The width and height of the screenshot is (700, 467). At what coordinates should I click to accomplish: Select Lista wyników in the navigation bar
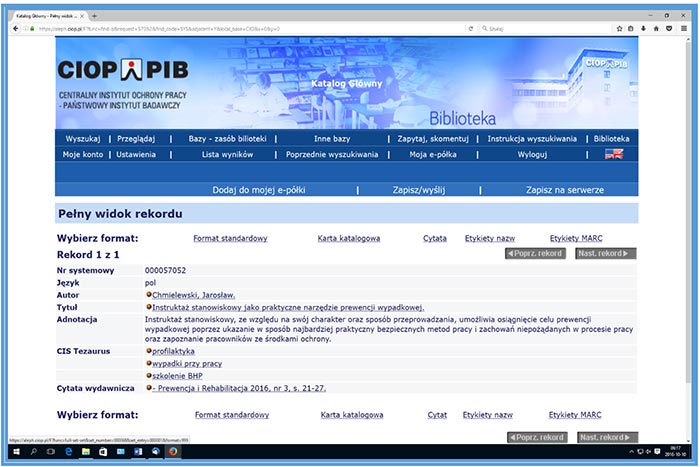coord(227,155)
